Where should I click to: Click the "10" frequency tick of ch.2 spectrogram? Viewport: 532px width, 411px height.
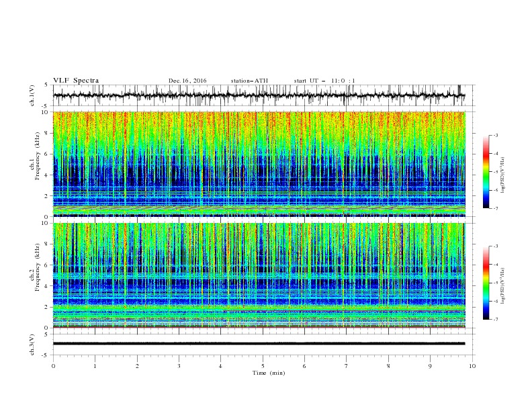click(x=46, y=223)
